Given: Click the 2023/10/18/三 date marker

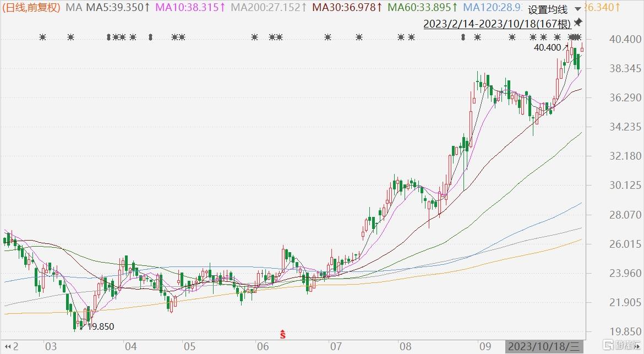Looking at the screenshot, I should coord(544,347).
